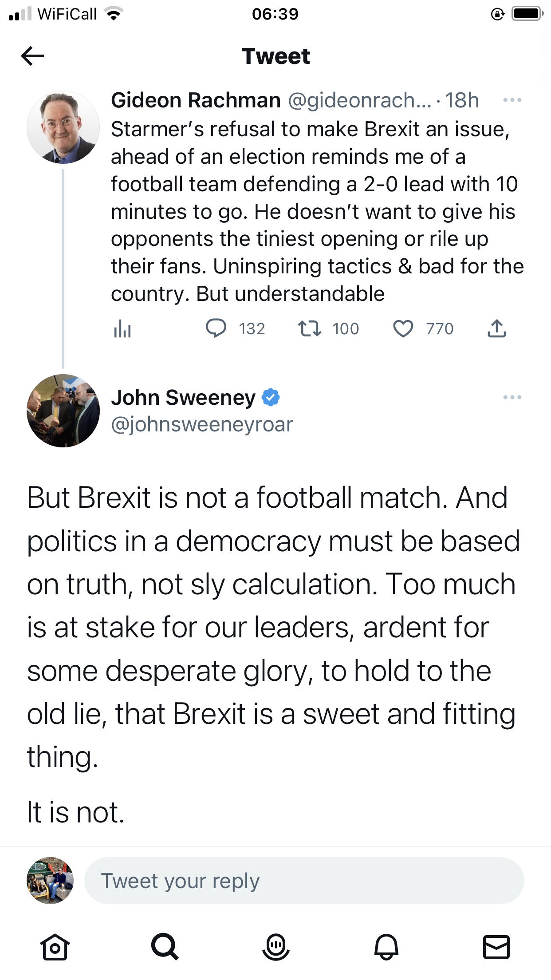This screenshot has width=551, height=980.
Task: Open John Sweeney's profile picture
Action: (x=63, y=411)
